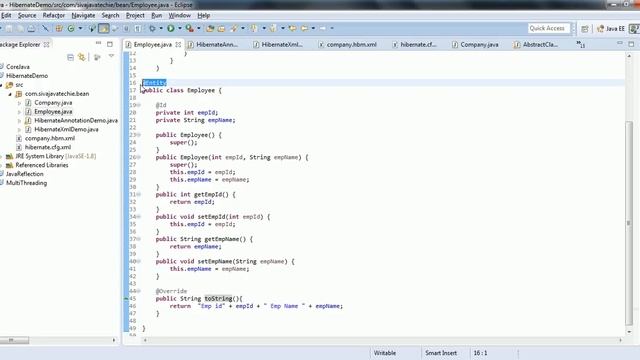Collapse the com.sivajavatechie.bean package
Screen dimensions: 640x360
pos(11,94)
